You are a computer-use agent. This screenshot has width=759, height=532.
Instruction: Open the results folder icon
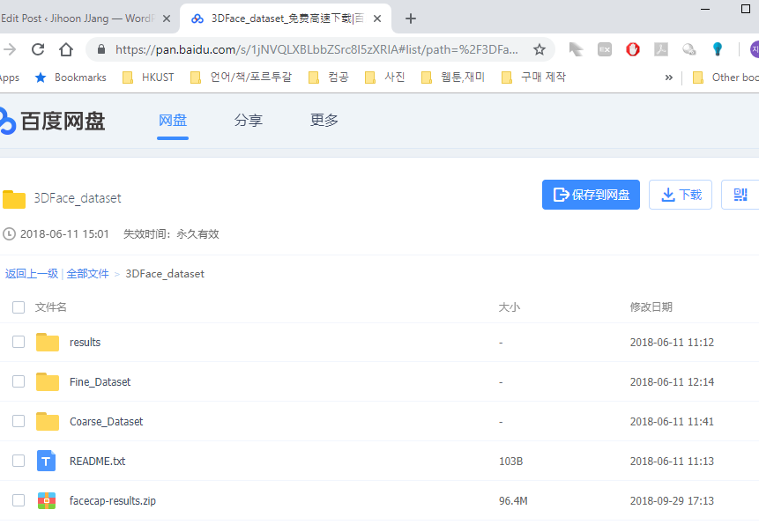click(48, 342)
